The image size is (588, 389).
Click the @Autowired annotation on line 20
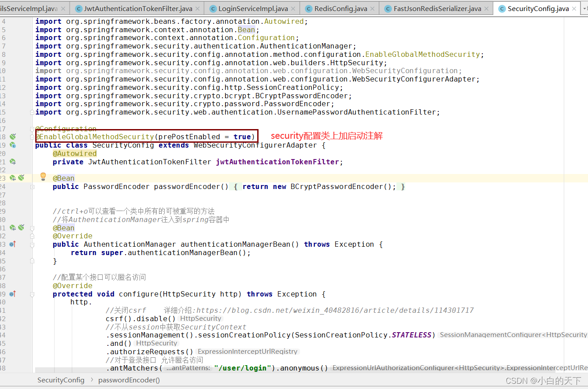[75, 153]
